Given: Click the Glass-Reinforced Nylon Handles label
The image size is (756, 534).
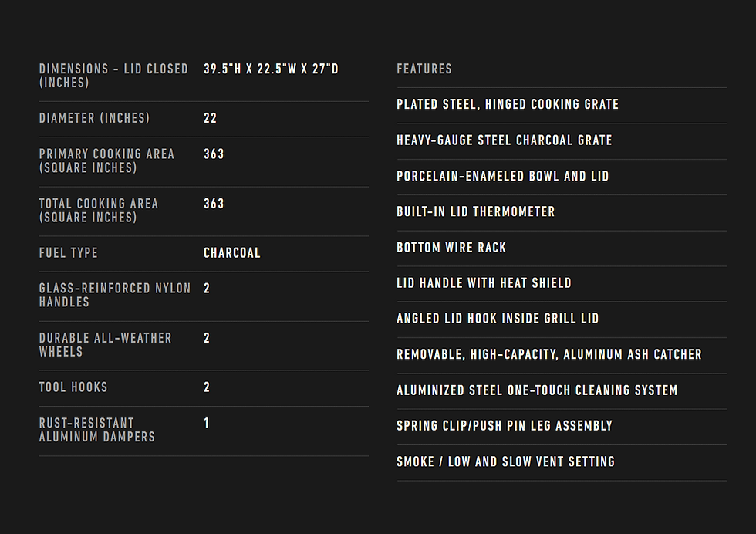Looking at the screenshot, I should point(115,295).
